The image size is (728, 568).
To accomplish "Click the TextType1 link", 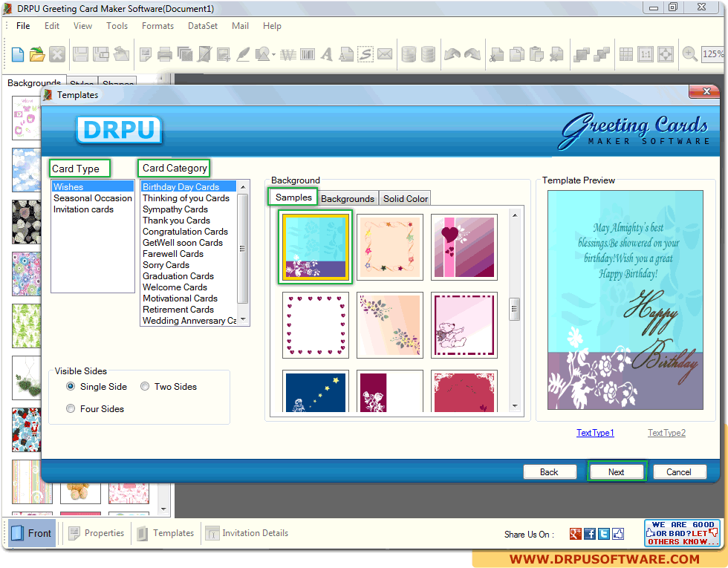I will pyautogui.click(x=595, y=433).
